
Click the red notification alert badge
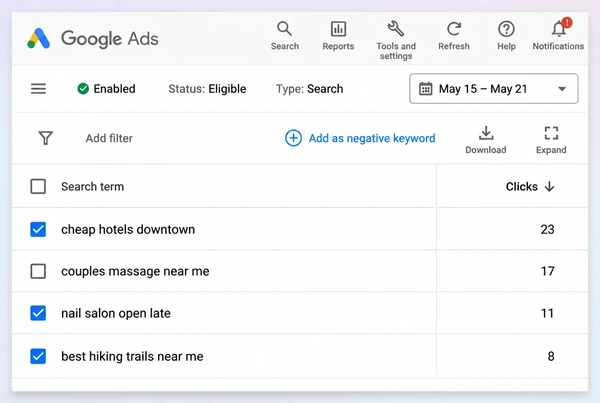point(567,23)
